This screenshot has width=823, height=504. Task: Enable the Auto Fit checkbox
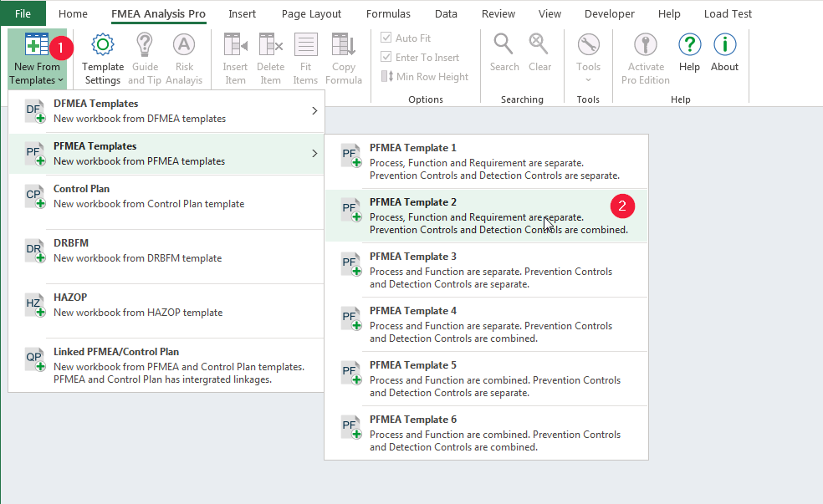pos(386,38)
